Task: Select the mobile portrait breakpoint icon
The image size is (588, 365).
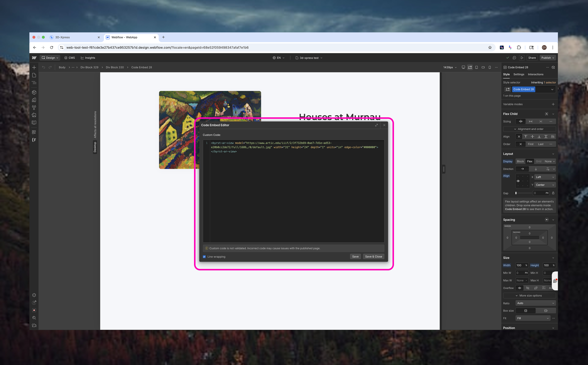Action: coord(490,67)
